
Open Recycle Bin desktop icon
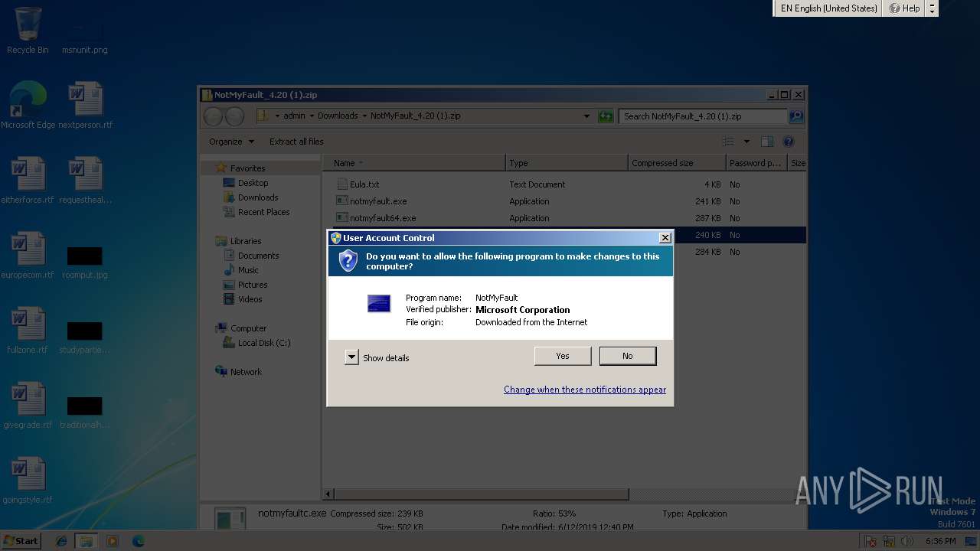28,31
